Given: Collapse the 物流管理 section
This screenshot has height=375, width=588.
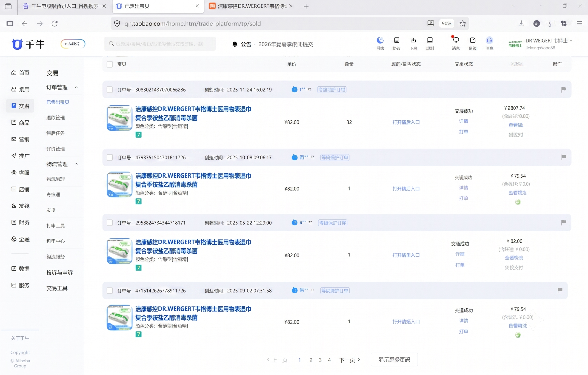Looking at the screenshot, I should 76,164.
